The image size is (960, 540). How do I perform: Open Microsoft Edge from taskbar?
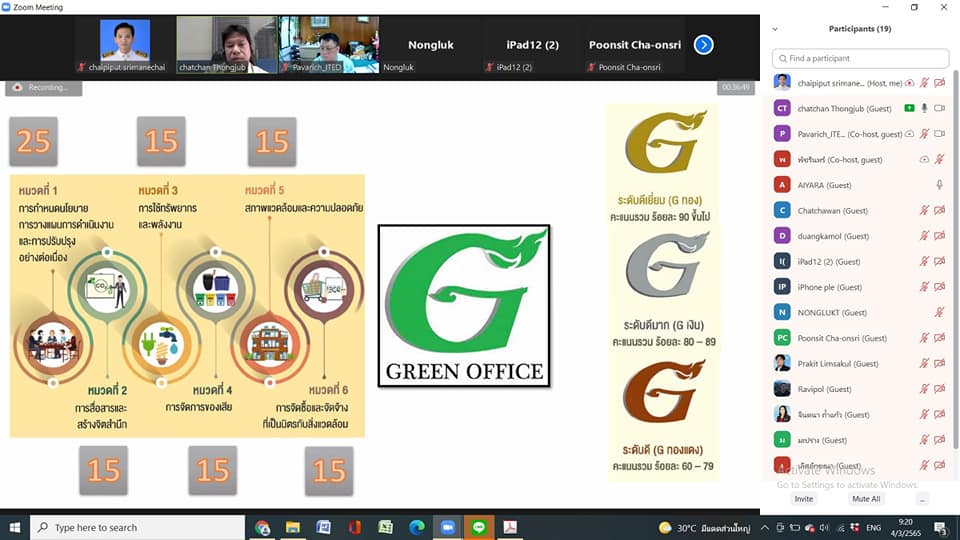pos(417,527)
